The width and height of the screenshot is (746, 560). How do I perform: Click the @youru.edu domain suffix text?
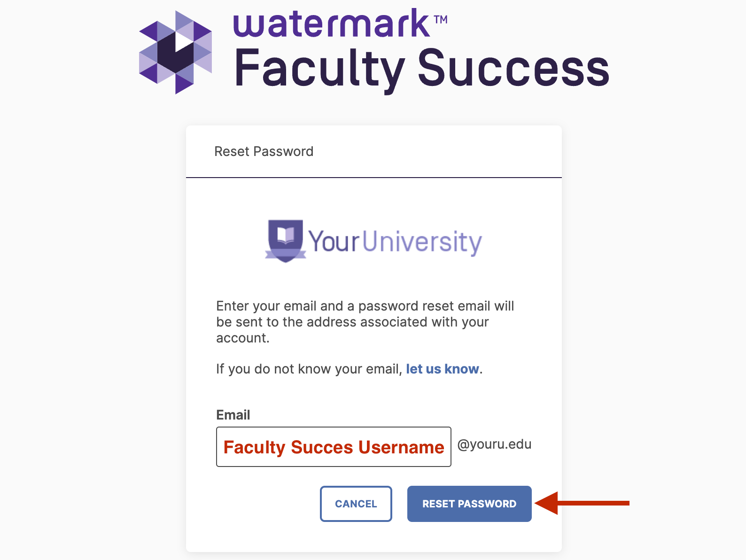(x=494, y=444)
